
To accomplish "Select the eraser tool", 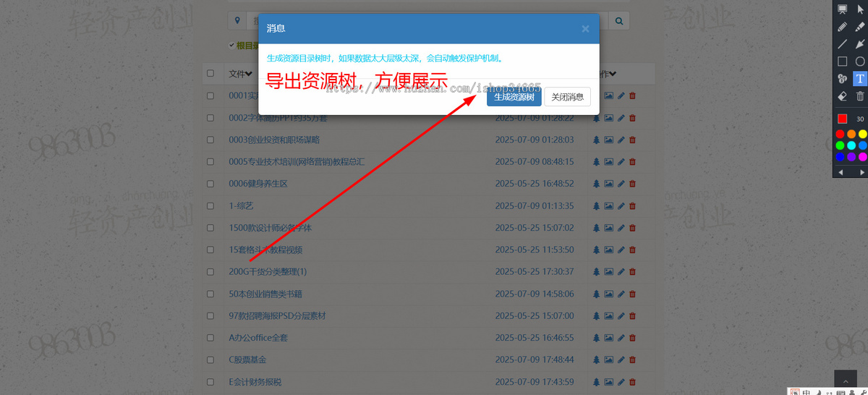I will click(842, 96).
